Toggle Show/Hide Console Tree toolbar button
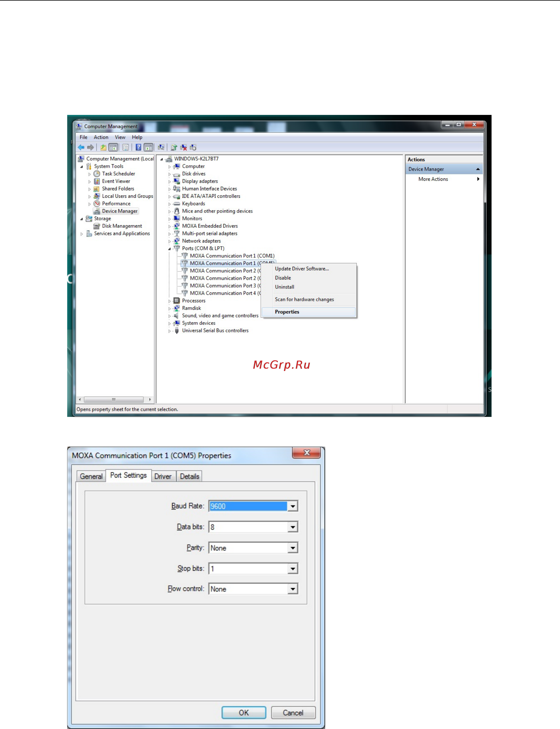Screen dimensions: 560x729 pos(113,147)
